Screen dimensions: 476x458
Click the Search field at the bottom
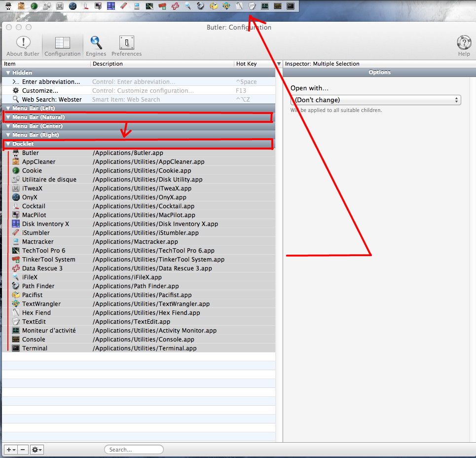134,450
